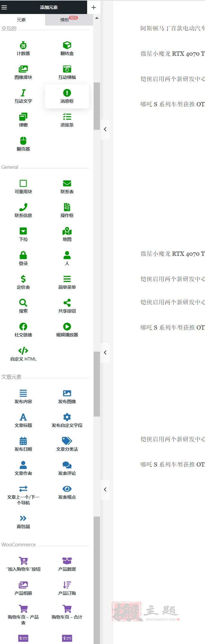Viewport: 205px width, 644px height.
Task: Select the 发布内容 post content element
Action: pyautogui.click(x=23, y=397)
